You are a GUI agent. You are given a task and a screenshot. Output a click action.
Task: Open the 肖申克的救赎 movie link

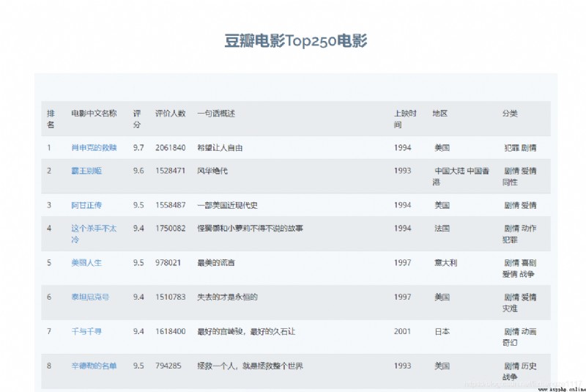[x=94, y=147]
